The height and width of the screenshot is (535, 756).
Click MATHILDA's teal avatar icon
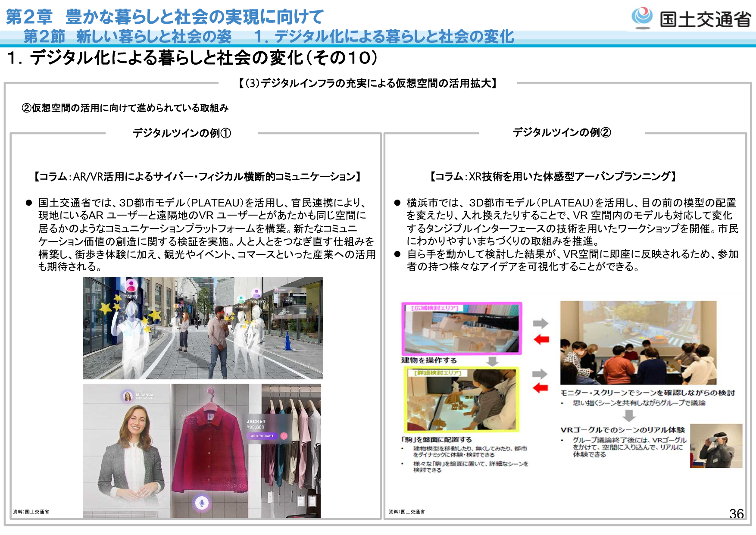click(x=241, y=300)
